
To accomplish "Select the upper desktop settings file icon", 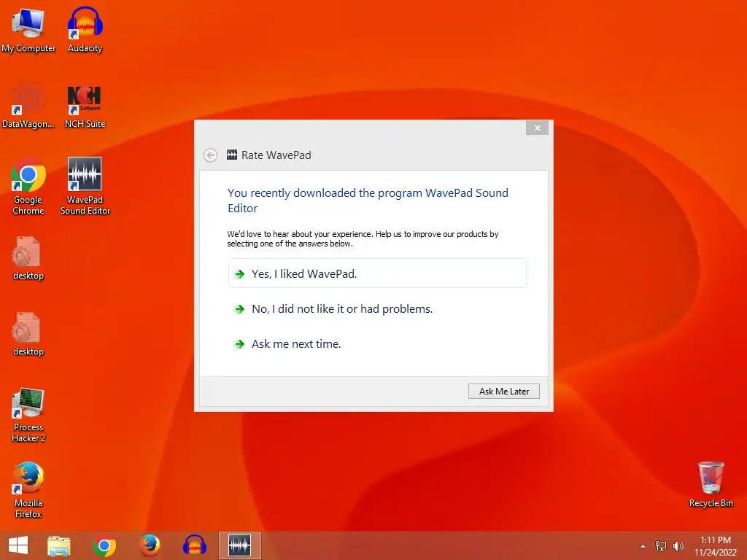I will (x=28, y=258).
